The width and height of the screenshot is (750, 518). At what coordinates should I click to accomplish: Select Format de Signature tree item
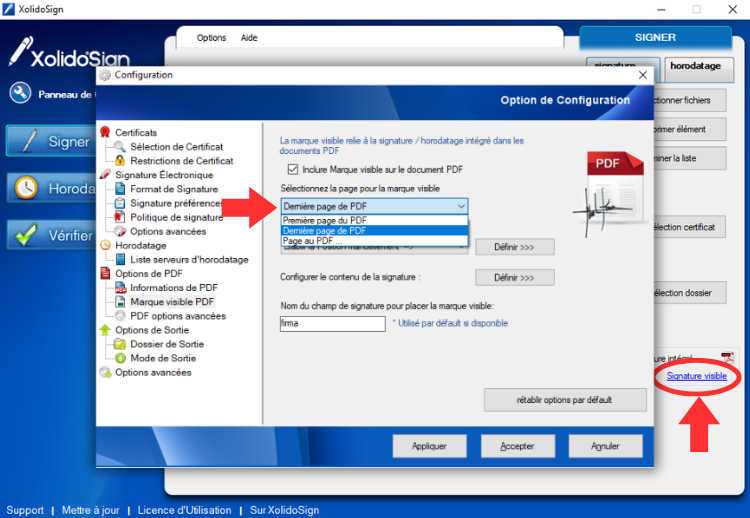tap(174, 189)
